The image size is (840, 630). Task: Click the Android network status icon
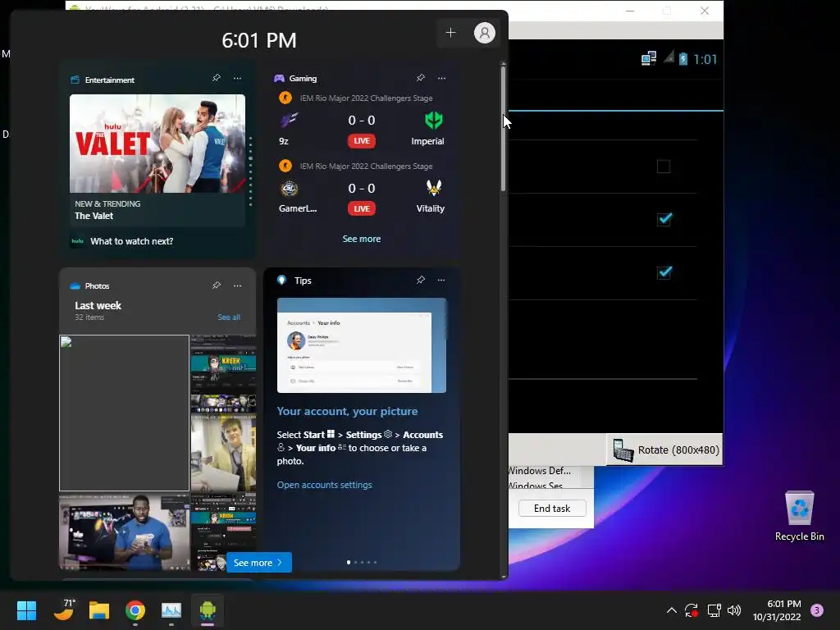pyautogui.click(x=649, y=58)
